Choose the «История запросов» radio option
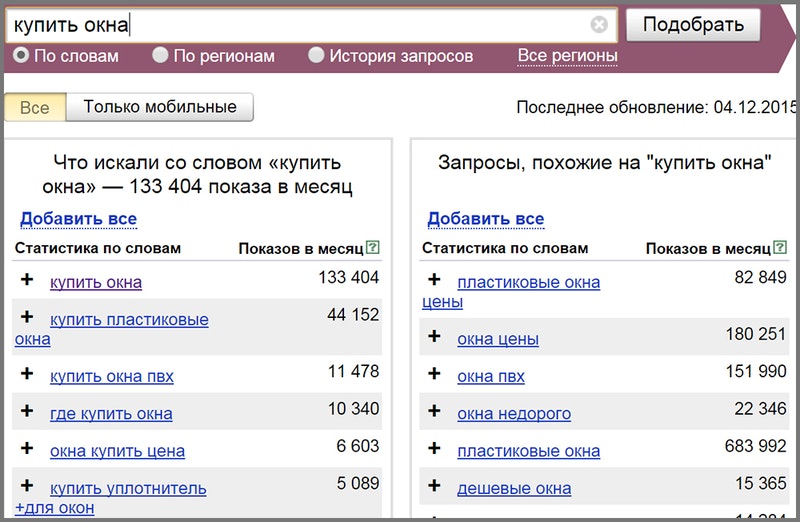The width and height of the screenshot is (800, 522). click(316, 56)
